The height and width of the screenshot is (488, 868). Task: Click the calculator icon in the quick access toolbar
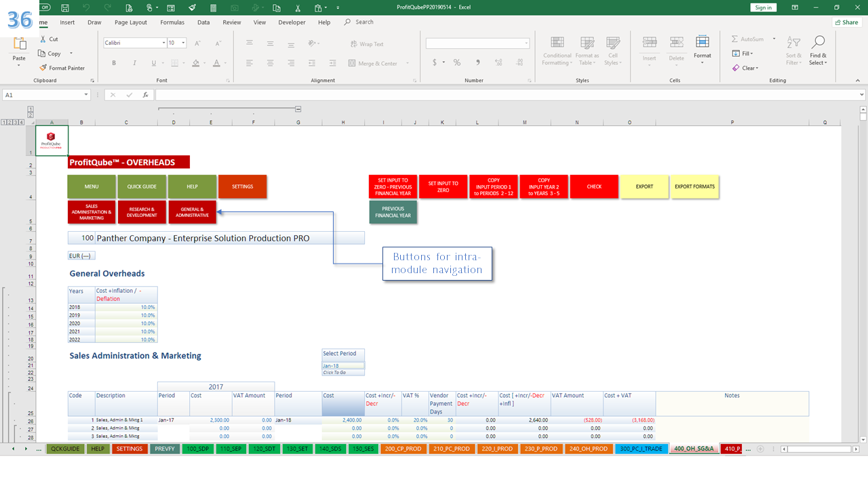click(x=213, y=7)
